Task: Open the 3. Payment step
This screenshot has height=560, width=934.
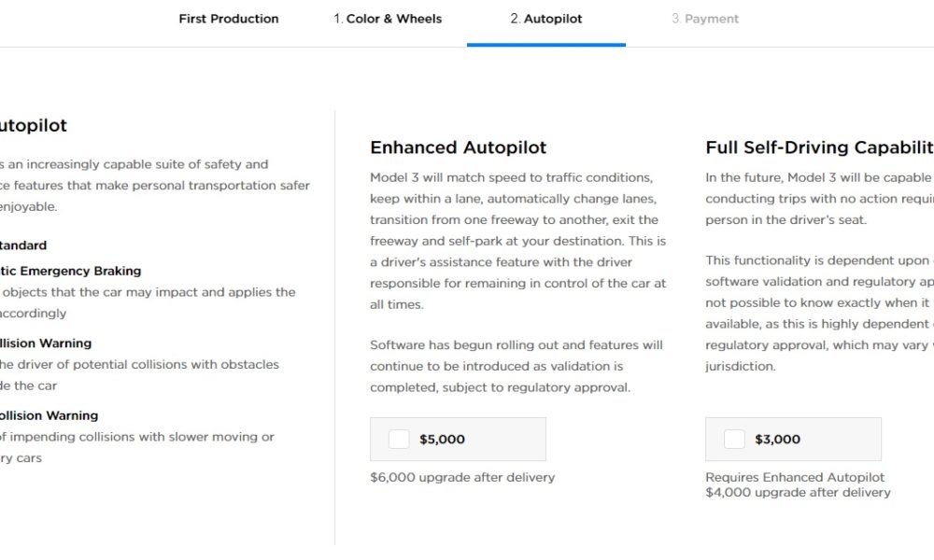Action: pos(705,19)
